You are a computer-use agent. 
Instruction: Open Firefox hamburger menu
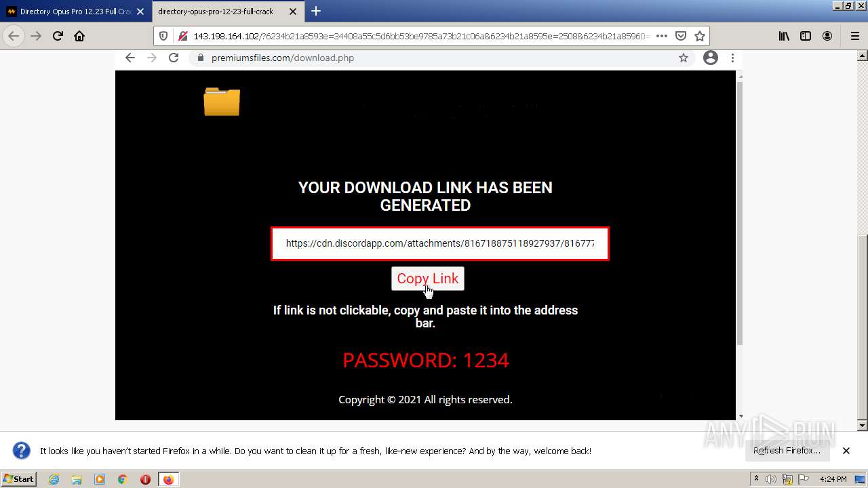[854, 36]
